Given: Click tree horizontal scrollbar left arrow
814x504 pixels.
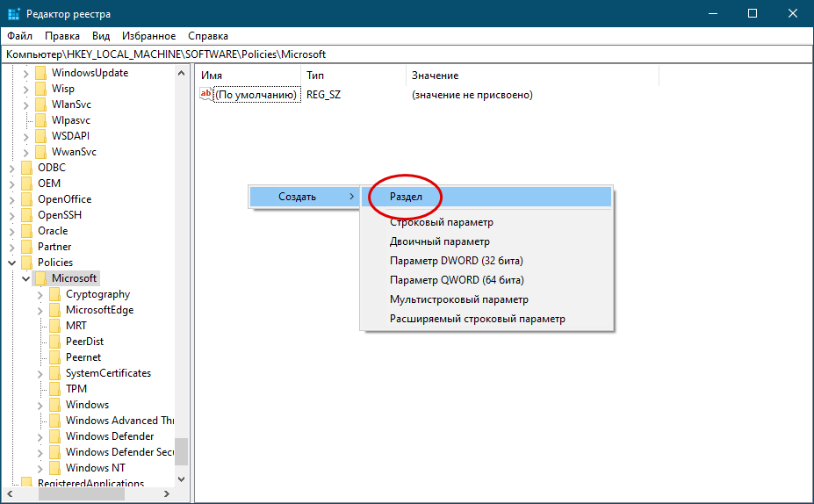Looking at the screenshot, I should pos(10,493).
